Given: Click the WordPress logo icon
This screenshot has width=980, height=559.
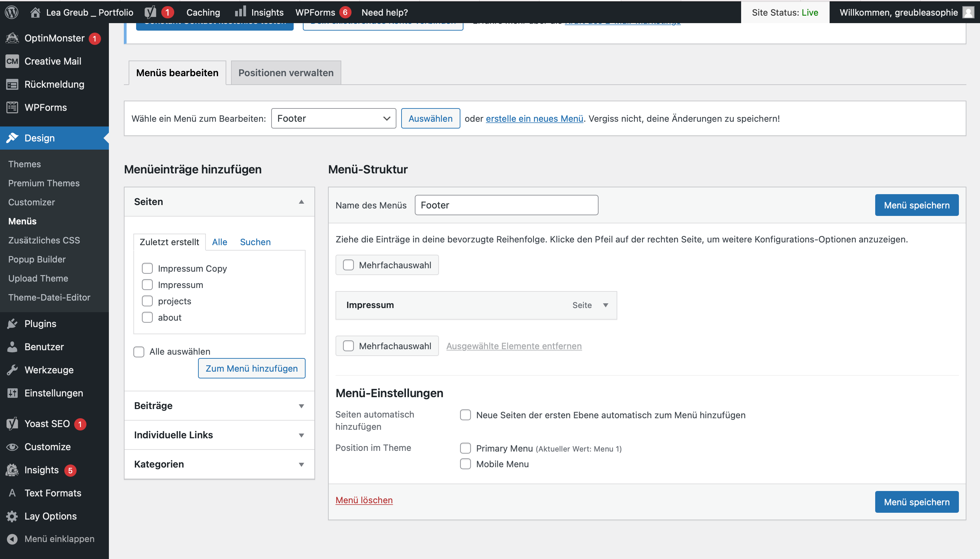Looking at the screenshot, I should [x=12, y=12].
